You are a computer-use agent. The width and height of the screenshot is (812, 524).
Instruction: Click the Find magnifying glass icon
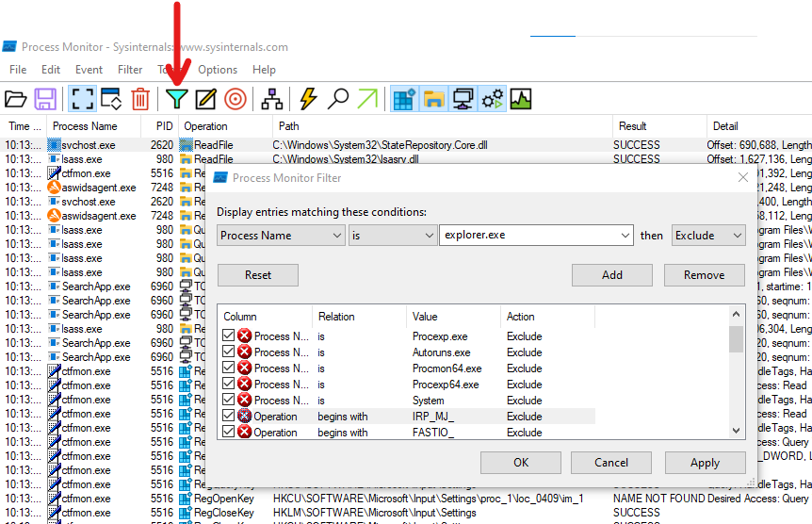pos(337,99)
